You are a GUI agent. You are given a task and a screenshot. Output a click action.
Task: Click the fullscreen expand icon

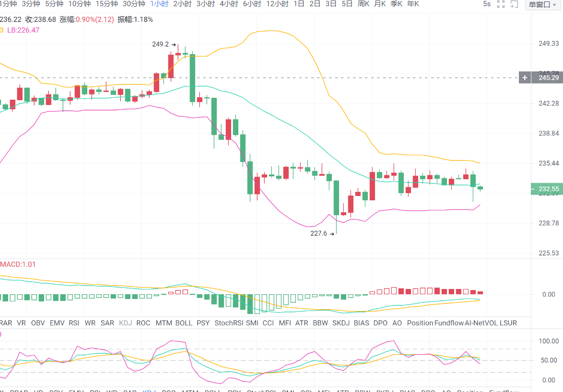coord(501,4)
